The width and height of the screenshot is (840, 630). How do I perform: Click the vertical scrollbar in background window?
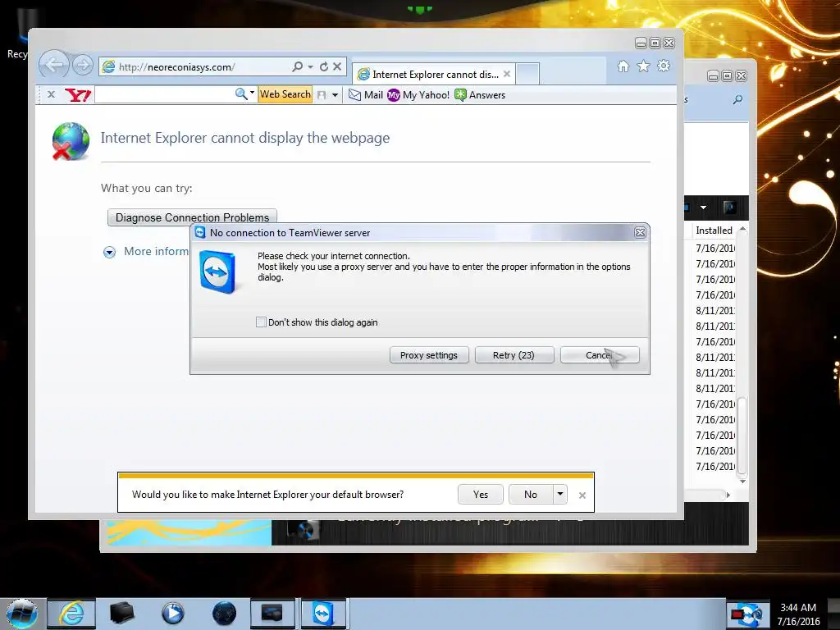click(742, 436)
